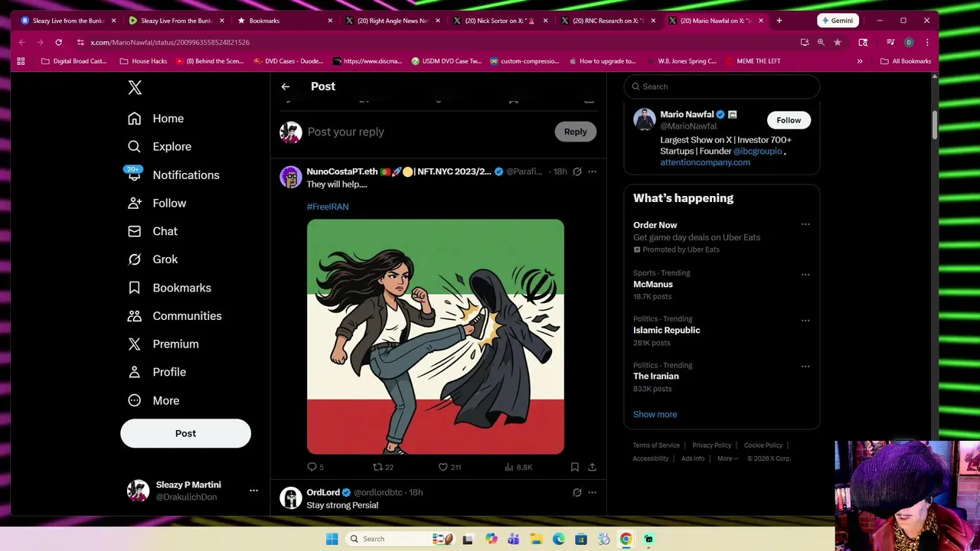Open Explore in the X sidebar

[x=159, y=146]
